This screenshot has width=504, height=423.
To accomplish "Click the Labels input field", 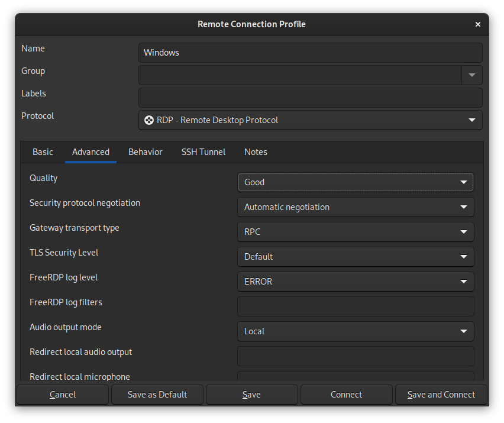I will pos(310,98).
